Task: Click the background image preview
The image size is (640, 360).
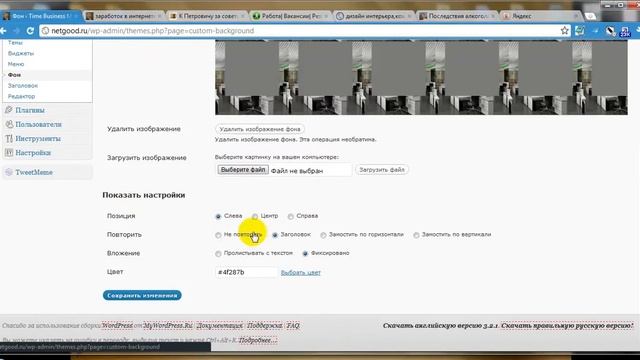Action: (x=421, y=78)
